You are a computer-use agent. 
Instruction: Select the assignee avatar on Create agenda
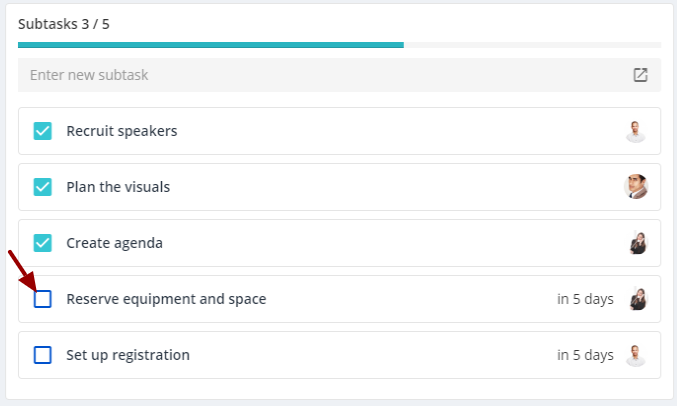click(x=637, y=243)
